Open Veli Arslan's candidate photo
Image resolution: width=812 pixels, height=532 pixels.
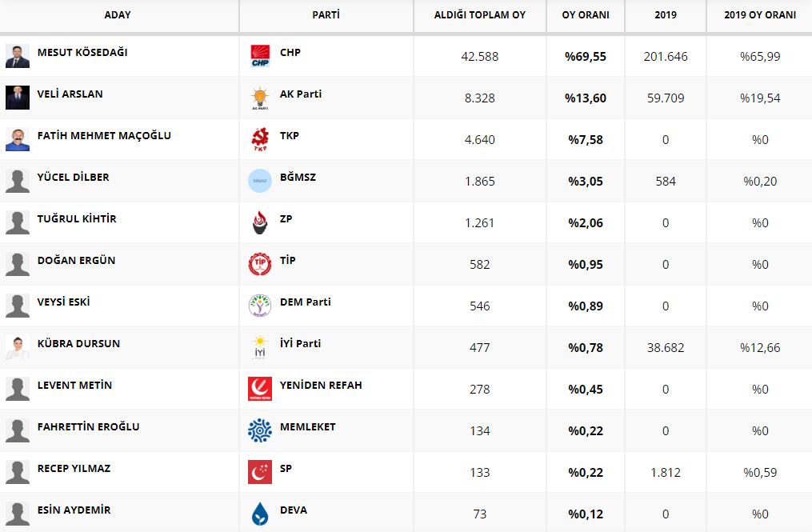click(18, 98)
